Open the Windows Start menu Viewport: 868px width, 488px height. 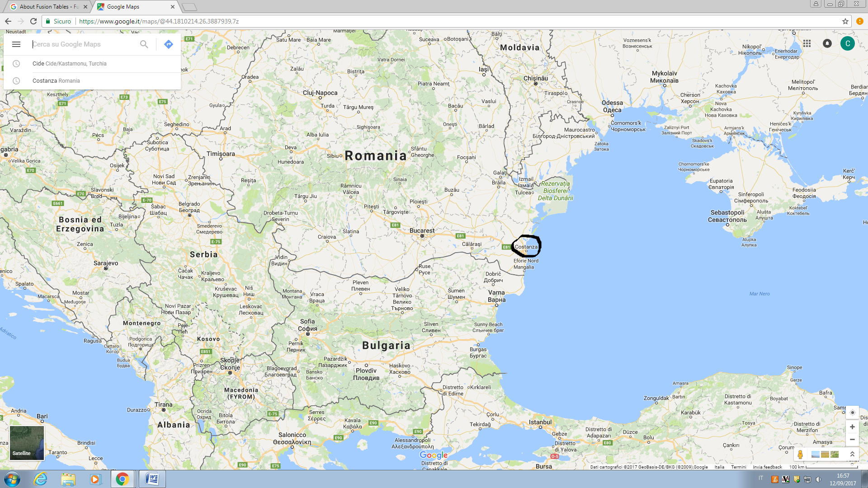(12, 479)
